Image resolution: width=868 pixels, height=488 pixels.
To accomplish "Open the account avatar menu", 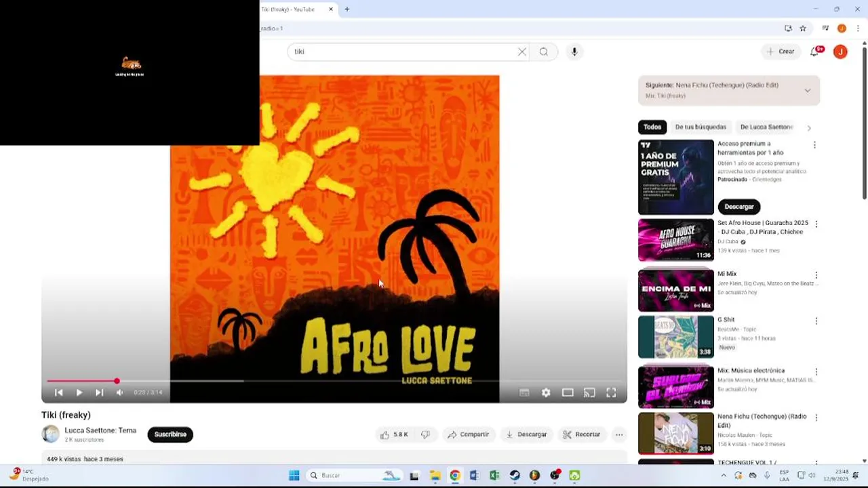I will pos(840,52).
